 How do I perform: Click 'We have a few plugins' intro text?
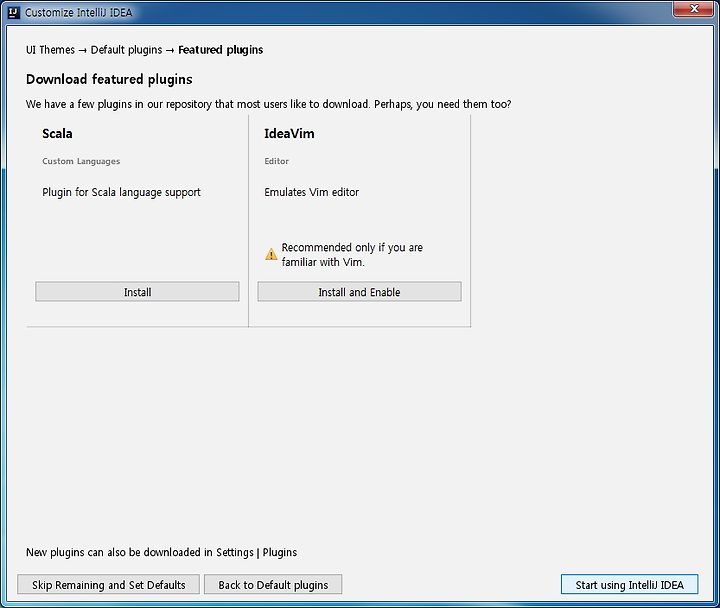click(x=268, y=104)
